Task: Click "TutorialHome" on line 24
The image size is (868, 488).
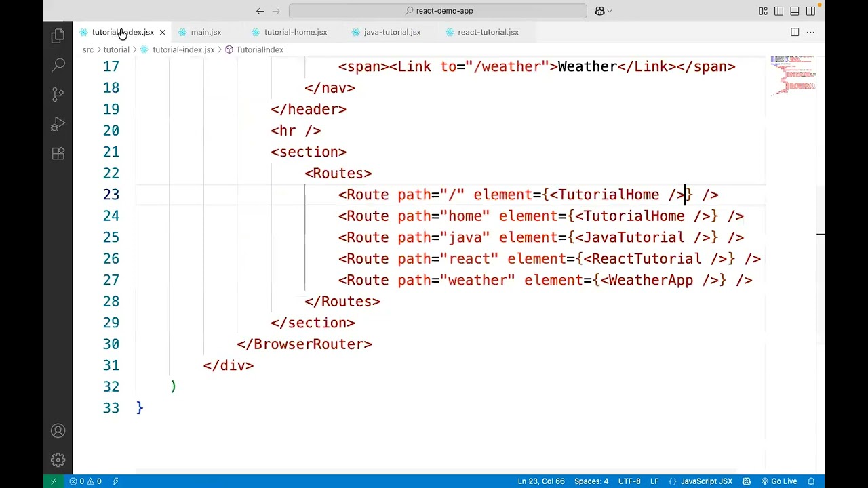Action: click(634, 216)
